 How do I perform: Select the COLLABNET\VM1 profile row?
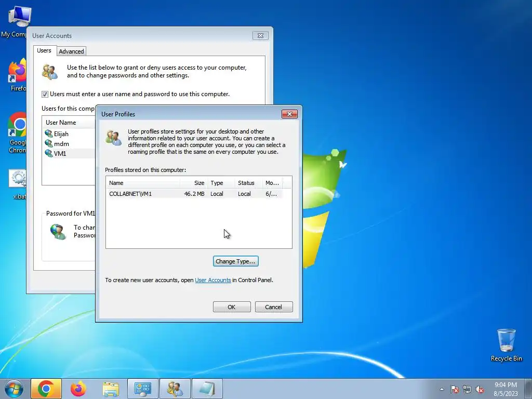pos(194,194)
